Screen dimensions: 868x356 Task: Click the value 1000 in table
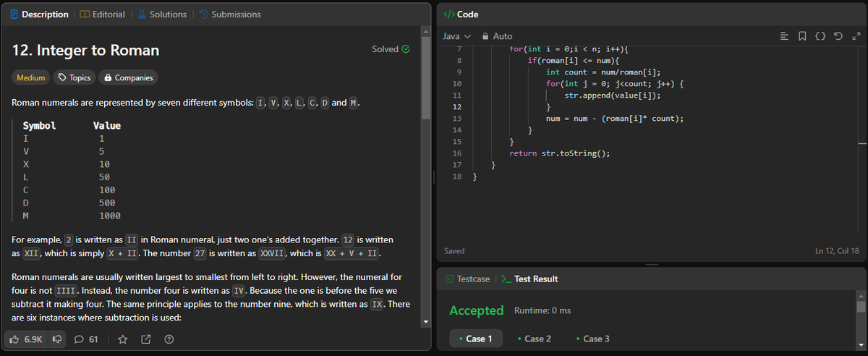(110, 216)
